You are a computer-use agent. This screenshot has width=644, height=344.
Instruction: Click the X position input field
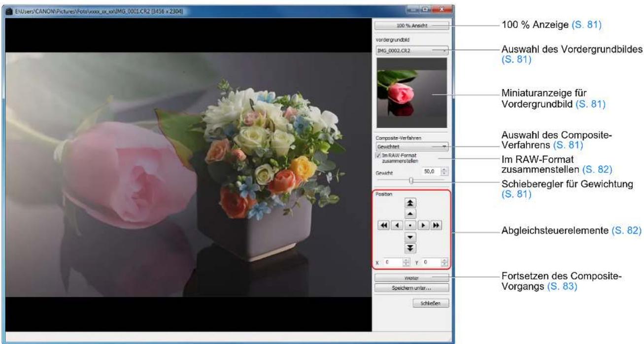click(x=393, y=263)
